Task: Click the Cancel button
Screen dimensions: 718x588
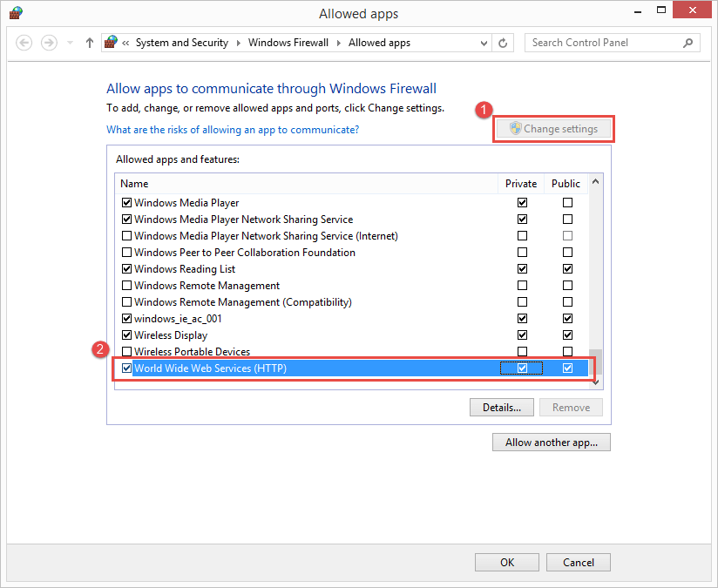Action: pos(579,563)
